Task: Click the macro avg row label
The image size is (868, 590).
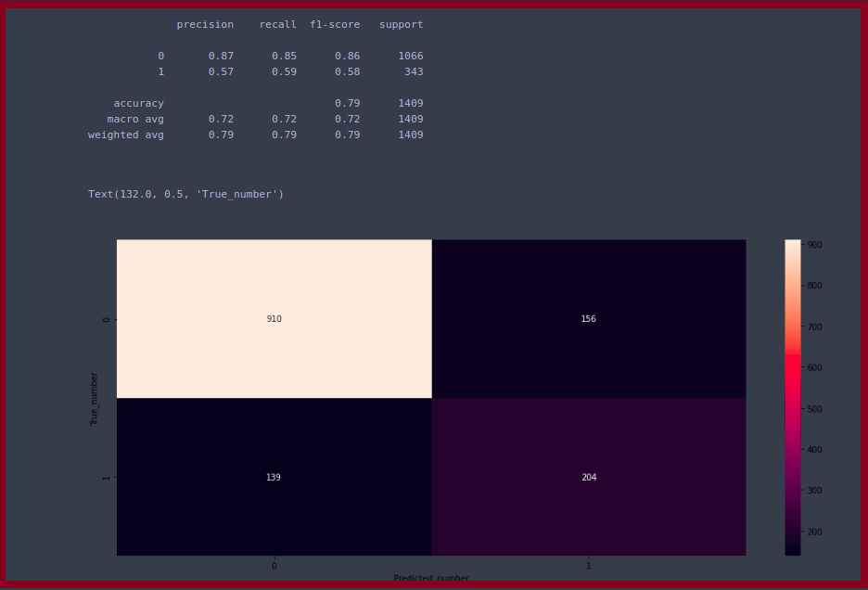Action: 135,119
